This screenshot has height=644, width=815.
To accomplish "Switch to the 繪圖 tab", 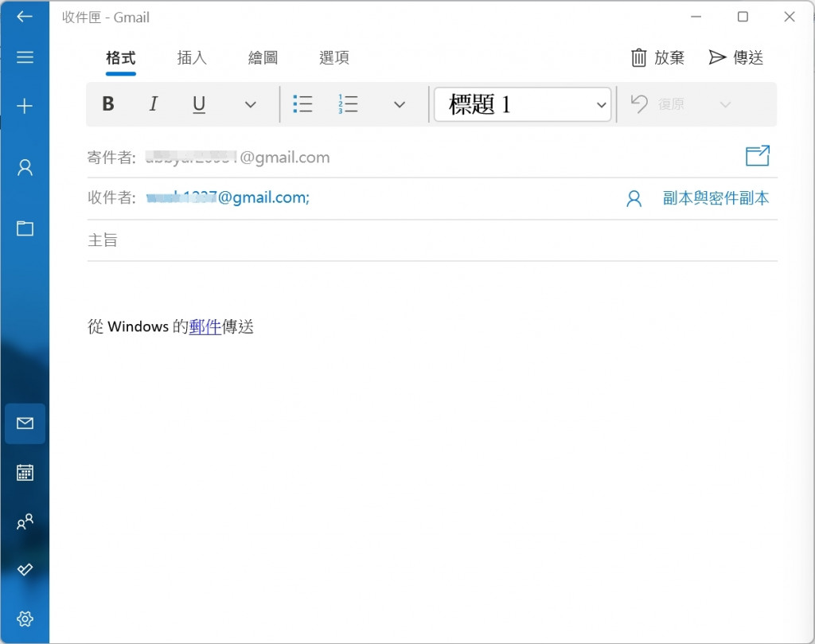I will (263, 57).
